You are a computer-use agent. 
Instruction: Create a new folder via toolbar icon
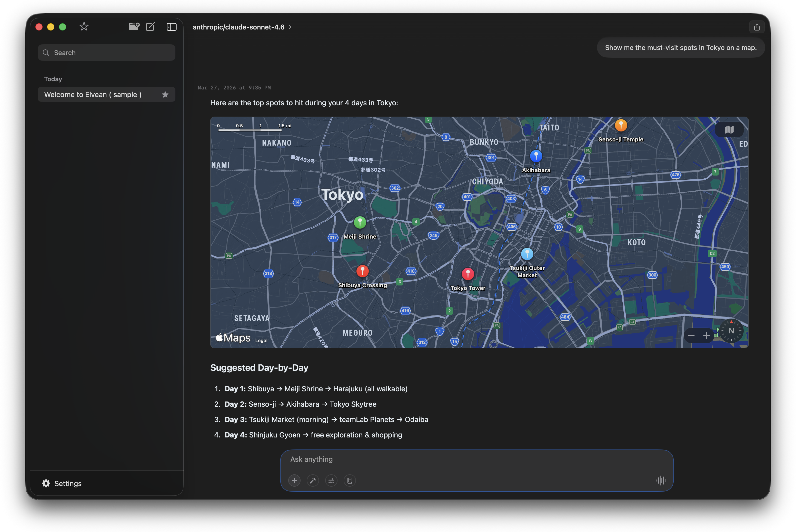(134, 26)
